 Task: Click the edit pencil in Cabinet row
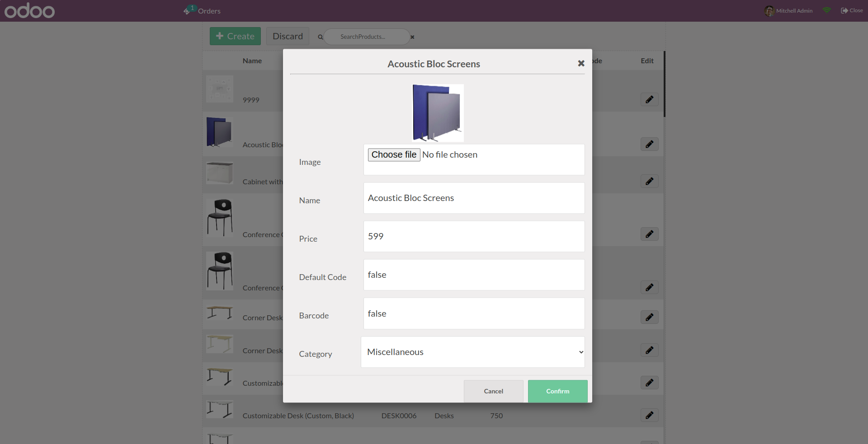[x=649, y=181]
